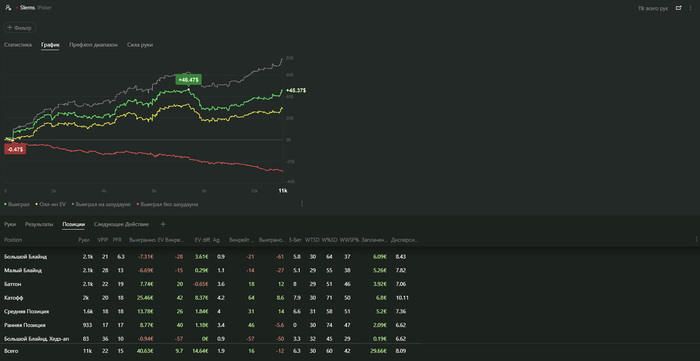Click the 933 hands value for Ранняя Позиция

tap(87, 325)
